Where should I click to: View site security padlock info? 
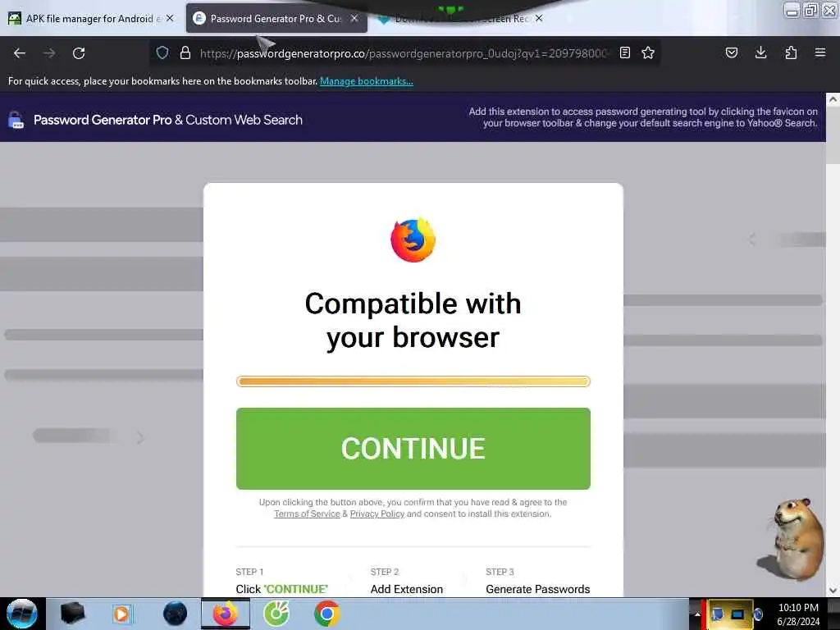tap(185, 52)
